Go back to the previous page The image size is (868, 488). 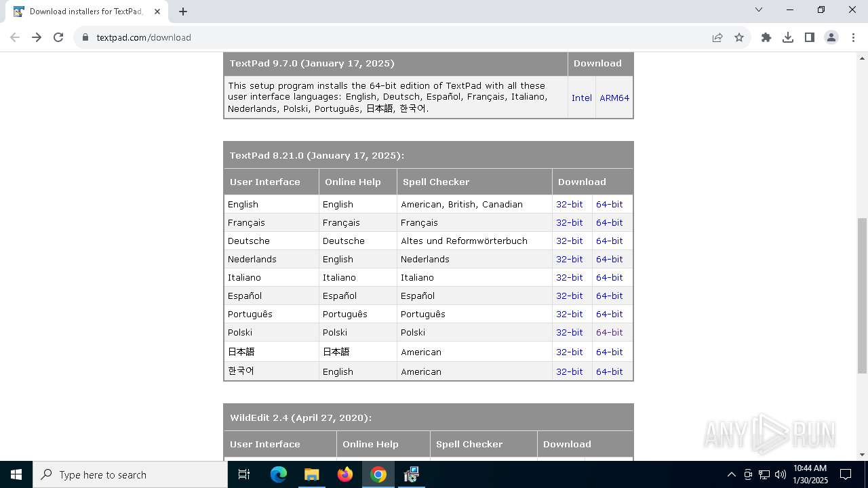15,37
